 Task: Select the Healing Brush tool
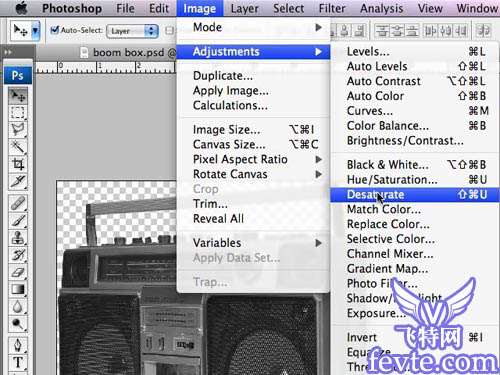(x=18, y=203)
